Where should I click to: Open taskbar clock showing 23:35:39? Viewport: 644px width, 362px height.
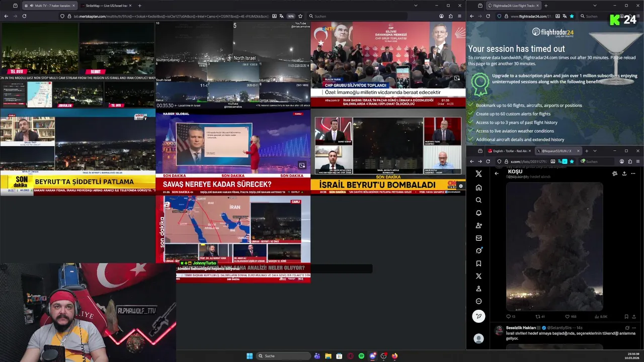(x=632, y=356)
